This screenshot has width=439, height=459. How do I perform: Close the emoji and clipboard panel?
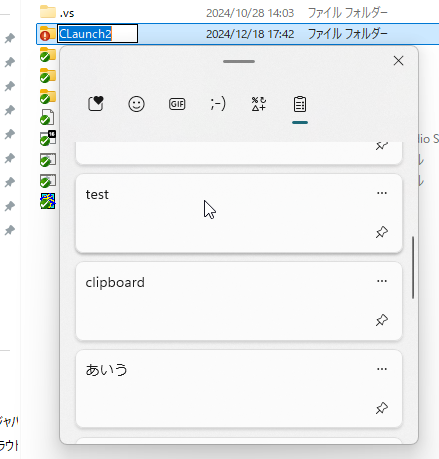coord(398,61)
